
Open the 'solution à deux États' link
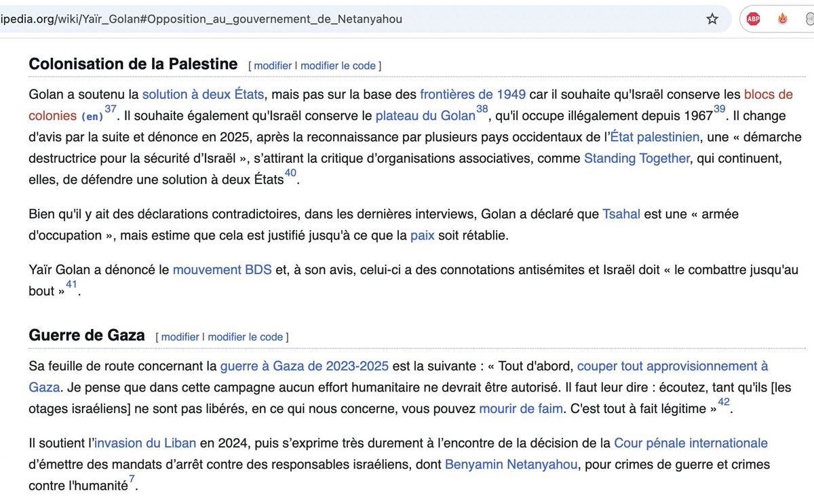point(203,94)
